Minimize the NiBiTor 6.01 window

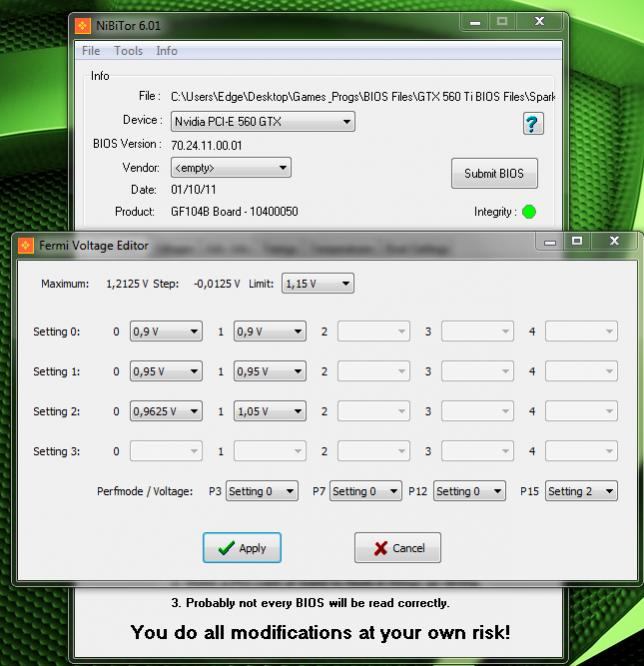[x=475, y=22]
